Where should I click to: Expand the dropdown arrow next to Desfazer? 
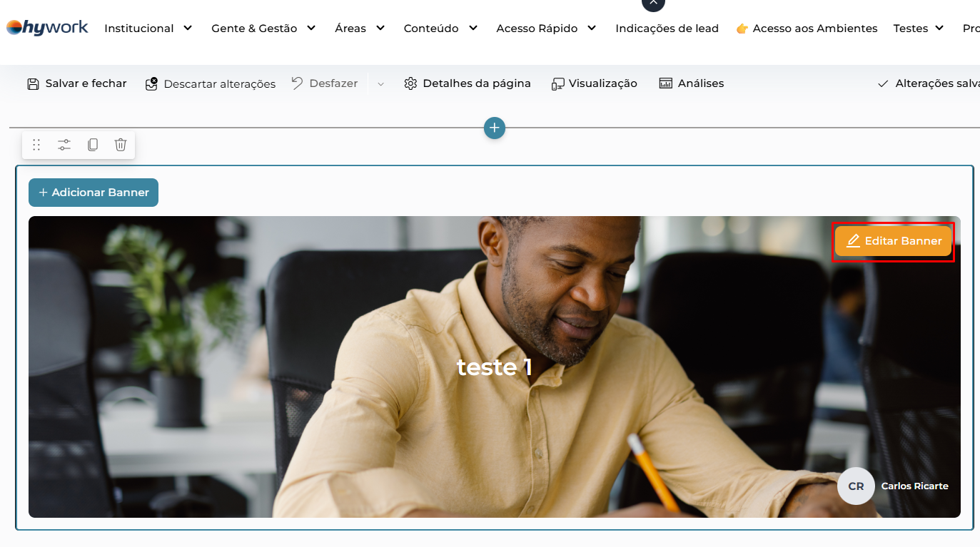tap(381, 84)
